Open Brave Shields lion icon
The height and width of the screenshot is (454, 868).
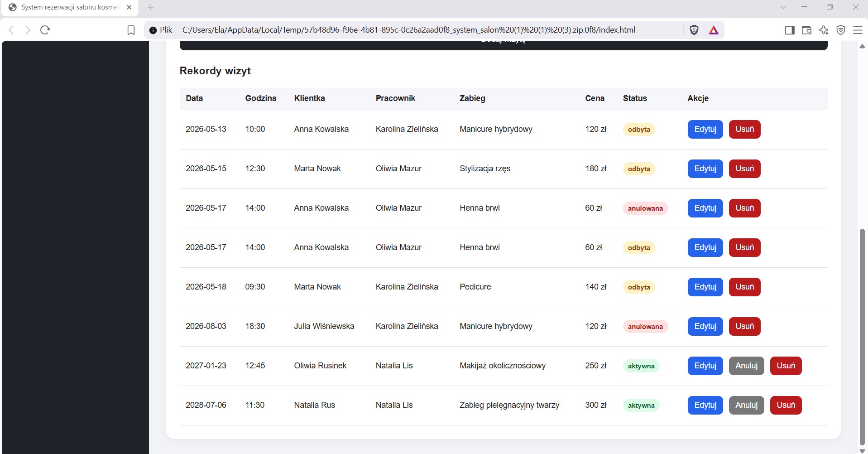[x=694, y=30]
